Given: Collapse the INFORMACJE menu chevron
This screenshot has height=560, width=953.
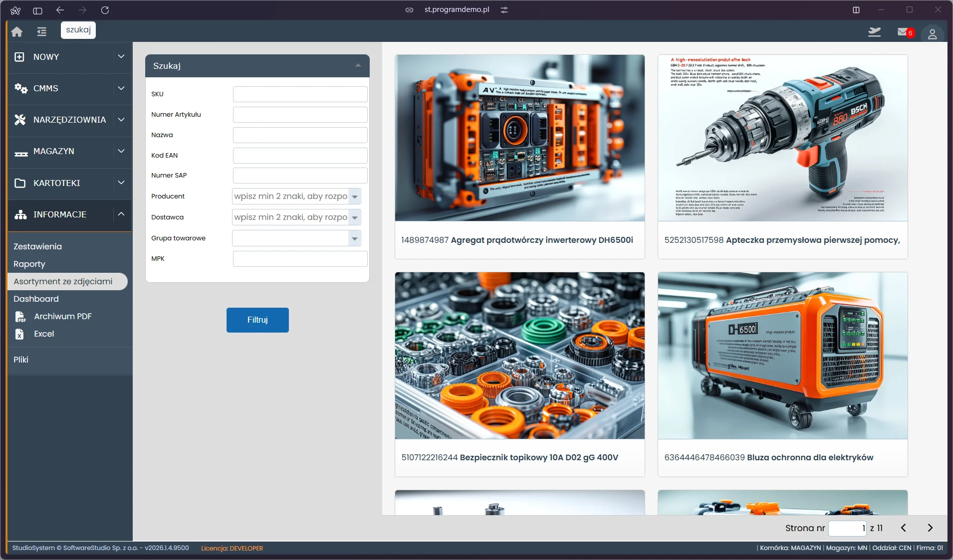Looking at the screenshot, I should 121,214.
